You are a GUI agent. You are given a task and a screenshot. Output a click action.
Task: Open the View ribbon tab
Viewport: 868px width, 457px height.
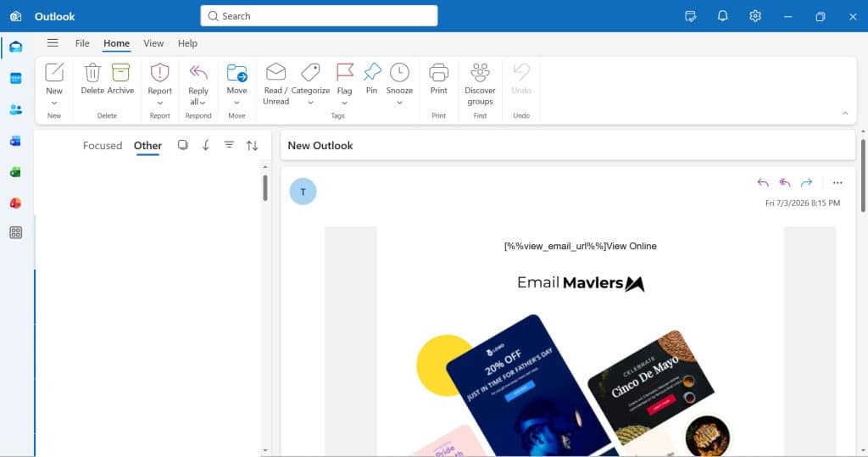point(153,43)
